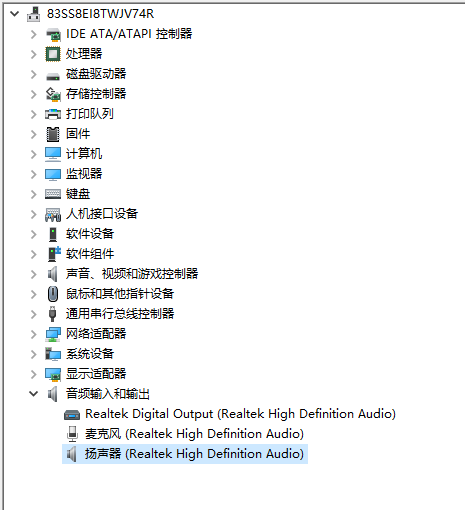
Task: Expand the 显示适配器 category
Action: (33, 374)
